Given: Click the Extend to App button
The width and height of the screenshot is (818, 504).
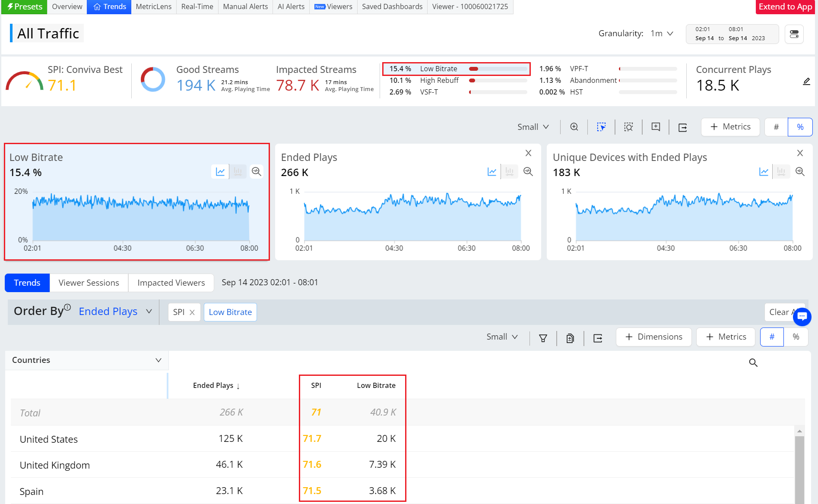Looking at the screenshot, I should pyautogui.click(x=785, y=7).
